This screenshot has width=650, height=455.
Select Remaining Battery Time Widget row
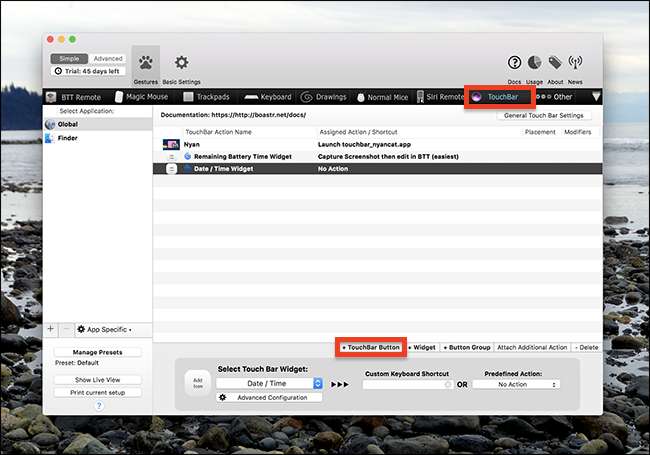pyautogui.click(x=378, y=157)
